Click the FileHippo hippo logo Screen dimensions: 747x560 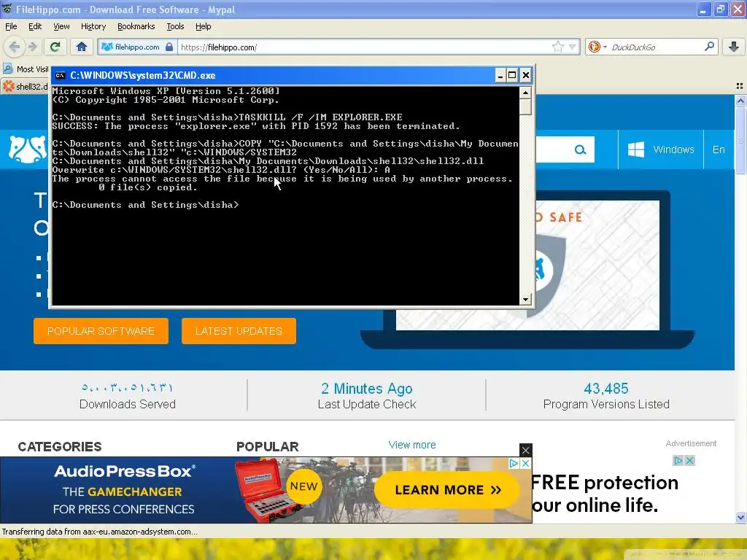(28, 149)
